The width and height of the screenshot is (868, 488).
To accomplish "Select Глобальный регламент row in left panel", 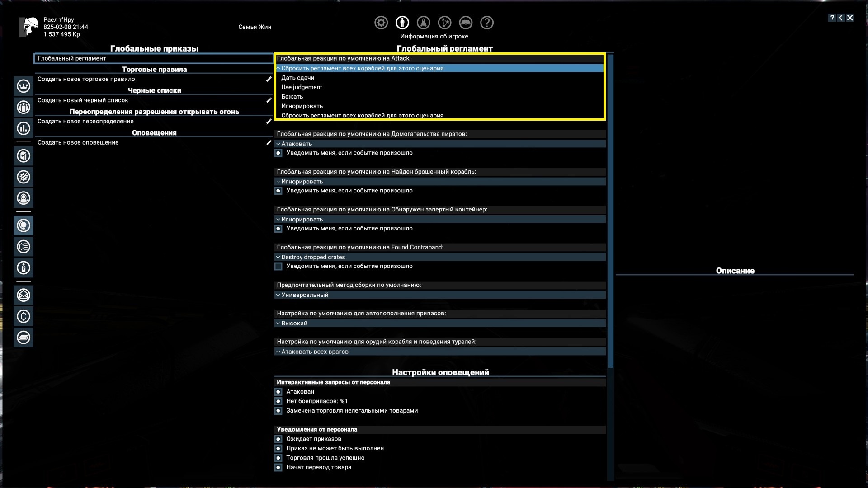I will 154,58.
